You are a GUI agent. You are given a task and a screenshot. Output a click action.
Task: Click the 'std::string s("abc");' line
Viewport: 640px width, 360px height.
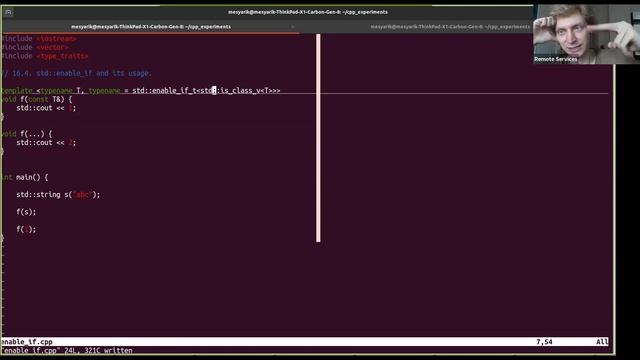tap(58, 195)
